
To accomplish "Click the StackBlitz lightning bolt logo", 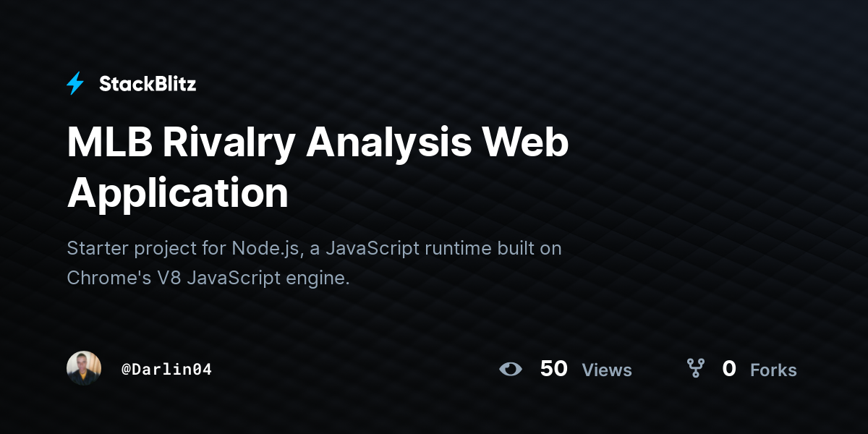I will point(75,84).
